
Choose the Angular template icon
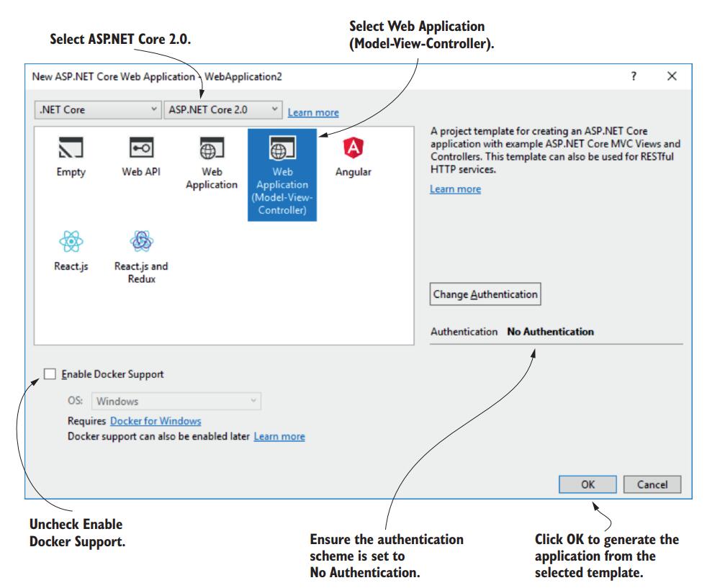click(353, 148)
